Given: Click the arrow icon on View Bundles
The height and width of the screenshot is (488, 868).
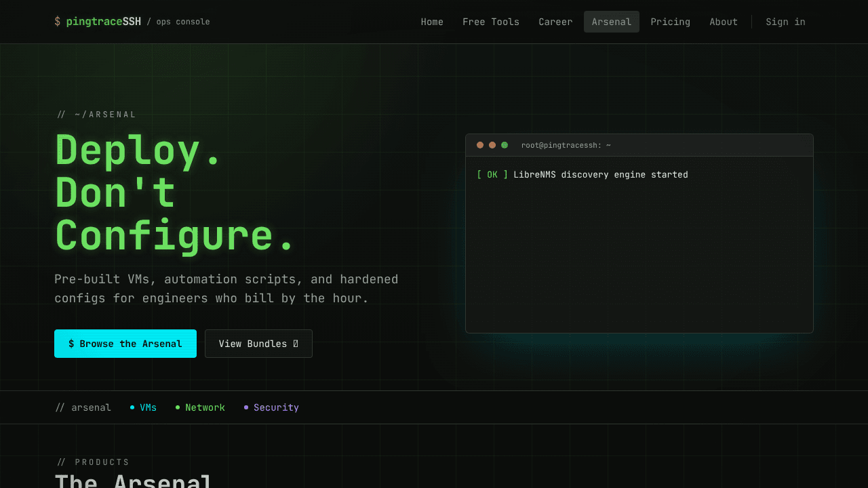Looking at the screenshot, I should pyautogui.click(x=296, y=344).
